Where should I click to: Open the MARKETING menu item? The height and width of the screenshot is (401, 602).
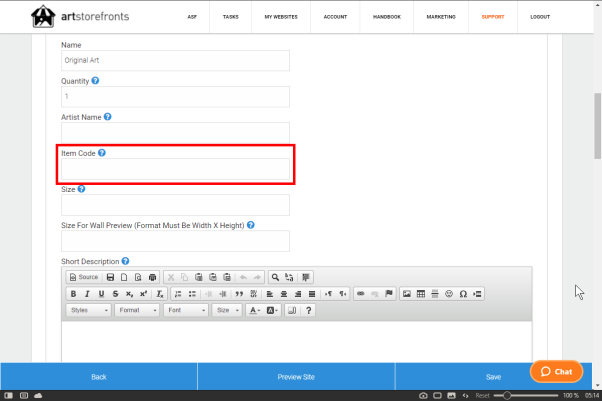click(439, 17)
